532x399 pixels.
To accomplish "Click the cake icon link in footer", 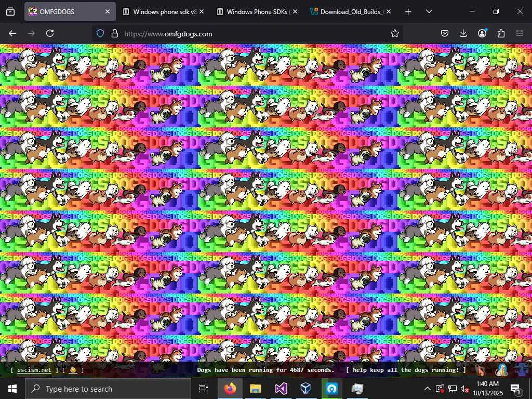I will coord(73,370).
